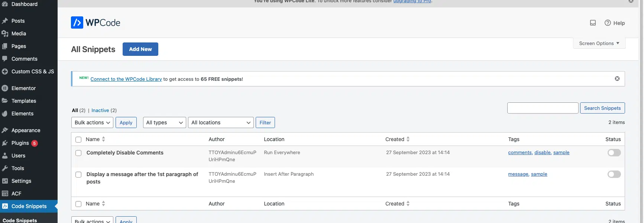Open Media menu item
This screenshot has height=223, width=644.
pos(19,34)
